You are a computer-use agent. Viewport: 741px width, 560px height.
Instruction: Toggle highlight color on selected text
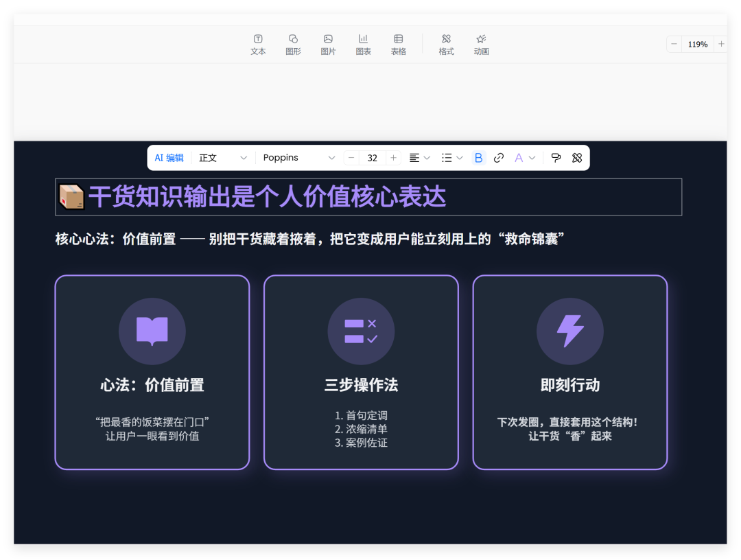pyautogui.click(x=518, y=157)
